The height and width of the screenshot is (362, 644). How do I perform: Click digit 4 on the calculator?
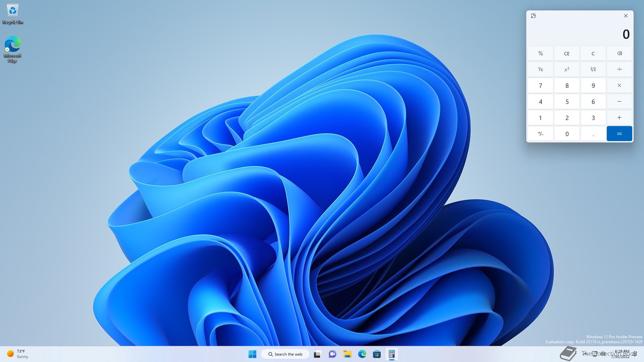pyautogui.click(x=540, y=102)
